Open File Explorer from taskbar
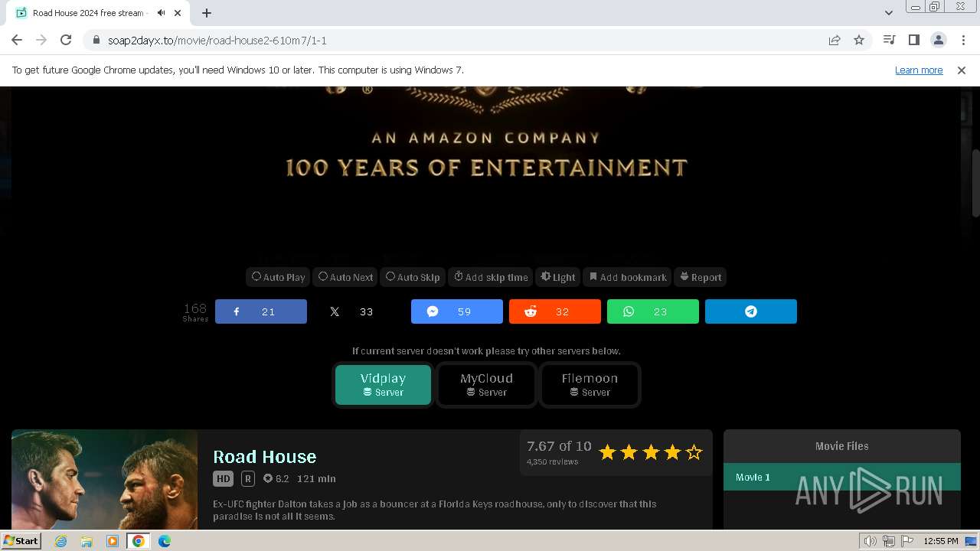 87,541
